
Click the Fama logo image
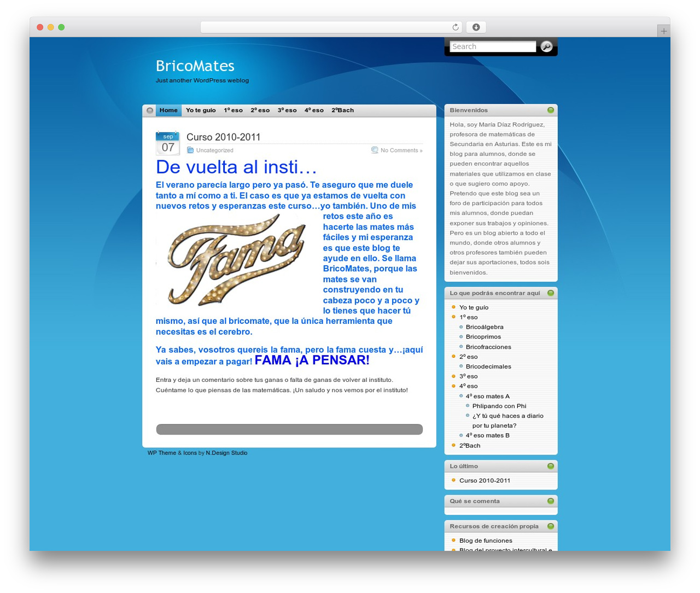click(x=237, y=260)
